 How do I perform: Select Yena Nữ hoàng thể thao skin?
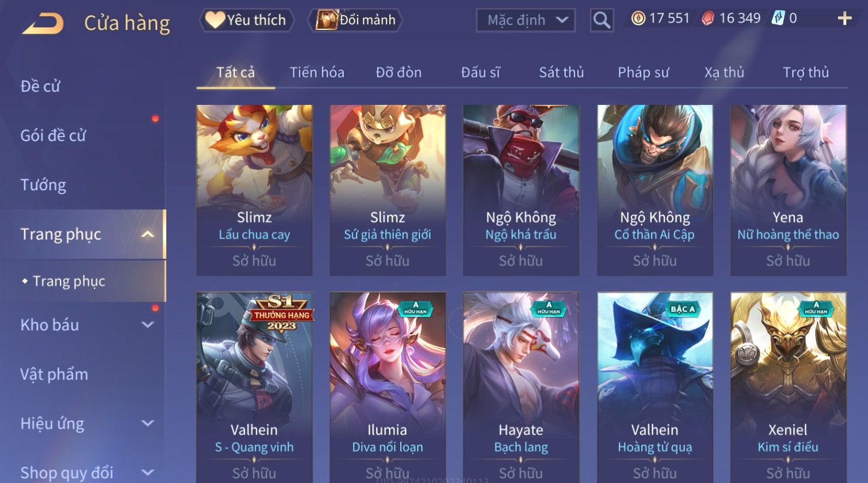click(788, 190)
